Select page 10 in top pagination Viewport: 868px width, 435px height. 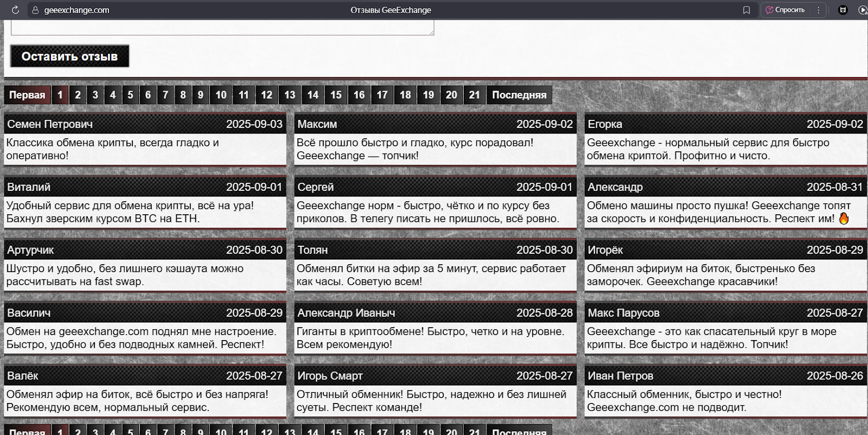click(x=221, y=95)
